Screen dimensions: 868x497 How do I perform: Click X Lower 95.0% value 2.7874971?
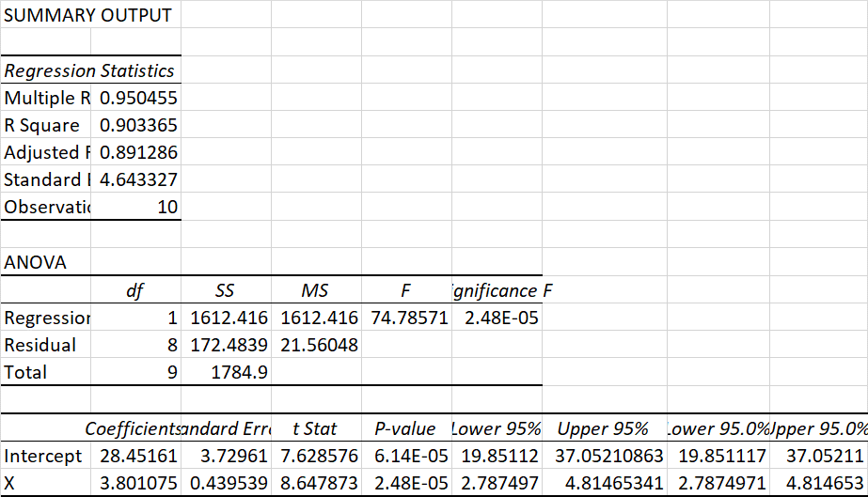tap(722, 484)
